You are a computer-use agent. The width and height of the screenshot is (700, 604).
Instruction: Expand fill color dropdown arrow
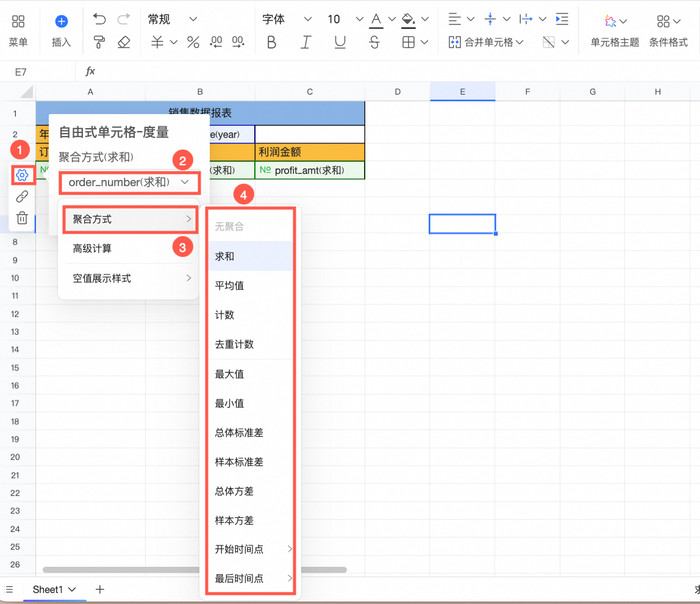425,19
